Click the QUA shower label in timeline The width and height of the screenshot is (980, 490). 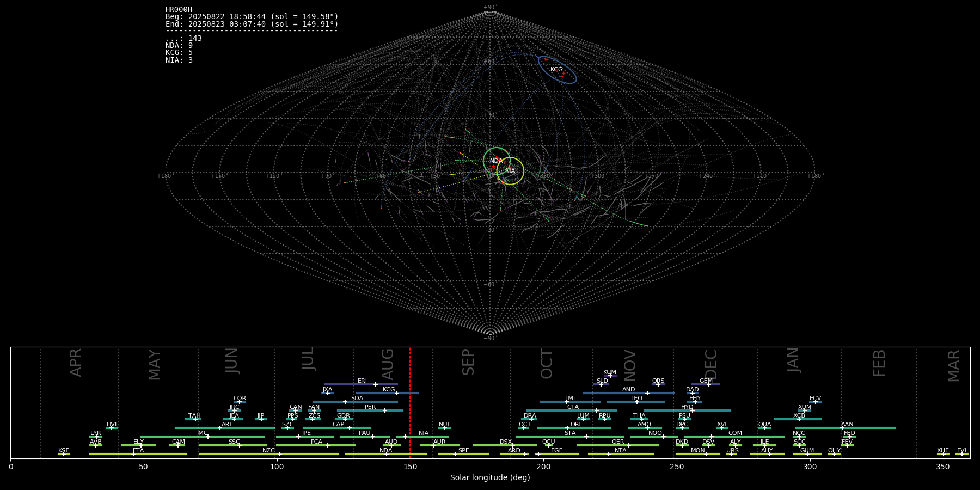pyautogui.click(x=765, y=425)
